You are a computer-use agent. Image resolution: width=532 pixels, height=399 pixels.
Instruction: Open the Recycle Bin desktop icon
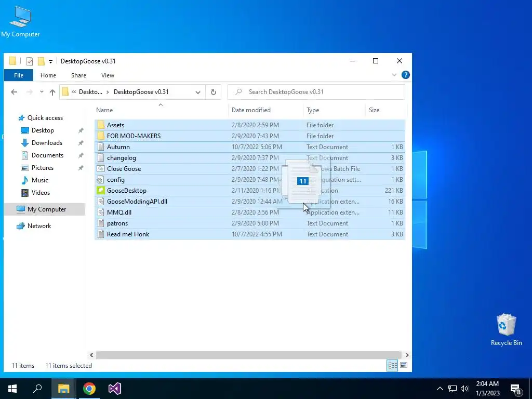pyautogui.click(x=506, y=330)
